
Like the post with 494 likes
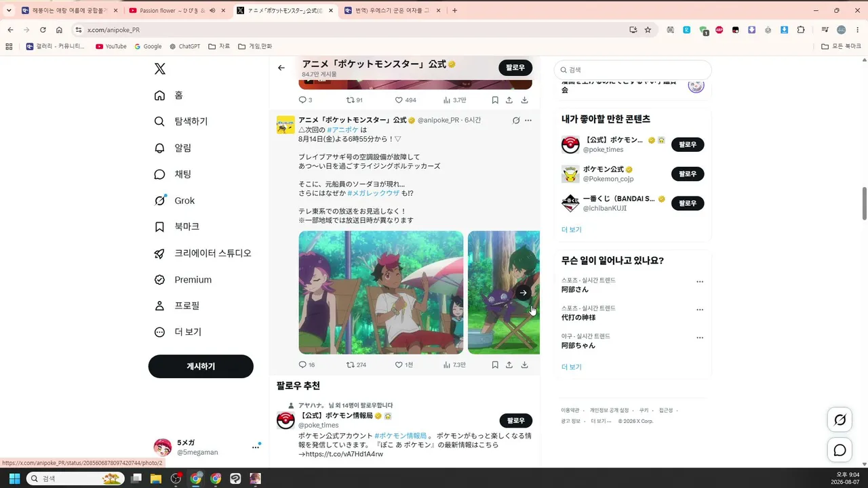click(406, 100)
